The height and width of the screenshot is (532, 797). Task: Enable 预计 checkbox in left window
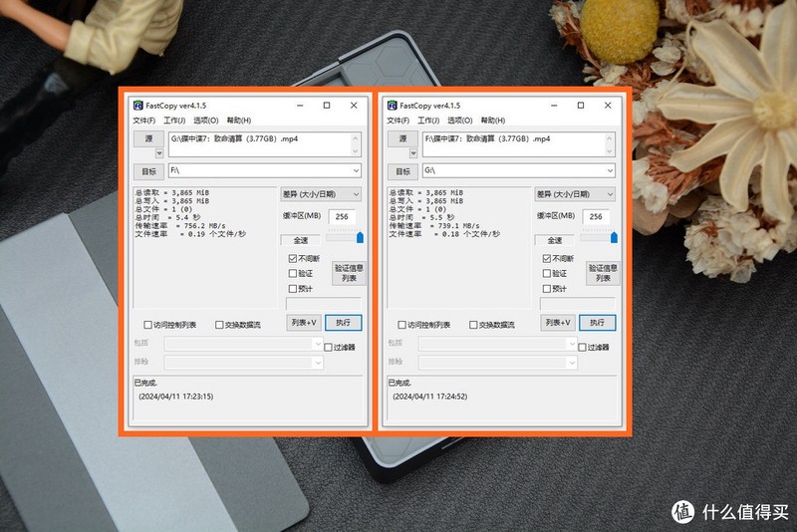point(293,289)
